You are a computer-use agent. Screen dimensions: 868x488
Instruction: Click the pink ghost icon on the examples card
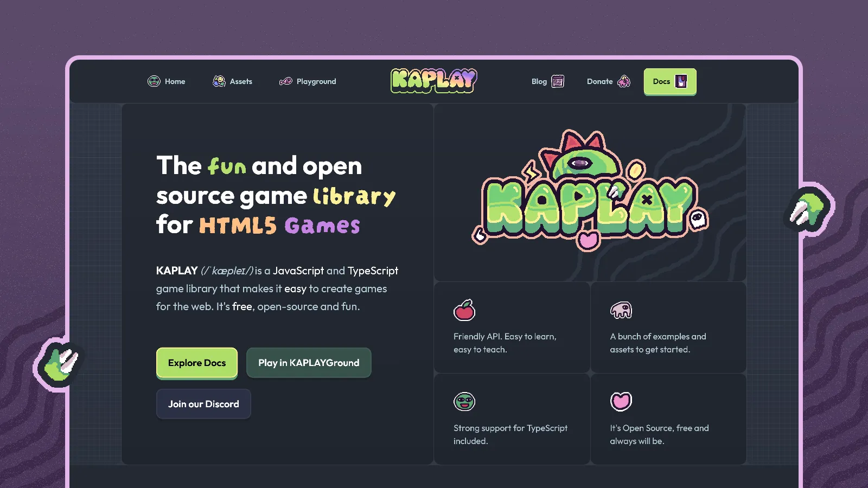(622, 310)
